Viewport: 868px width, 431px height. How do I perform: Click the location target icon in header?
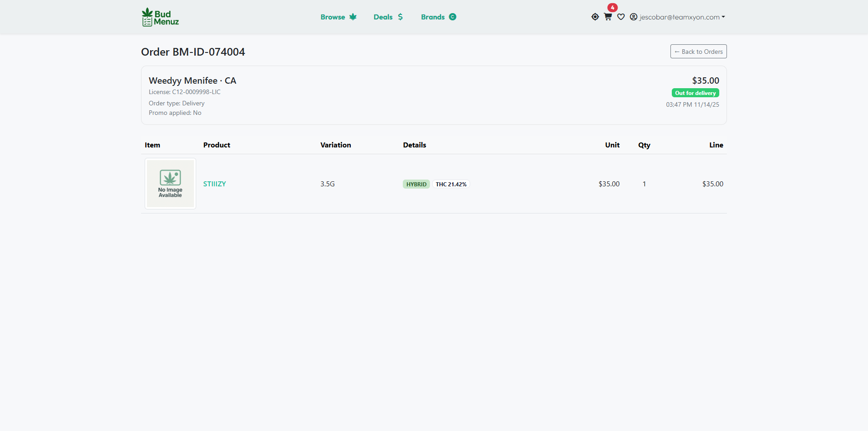pyautogui.click(x=595, y=17)
